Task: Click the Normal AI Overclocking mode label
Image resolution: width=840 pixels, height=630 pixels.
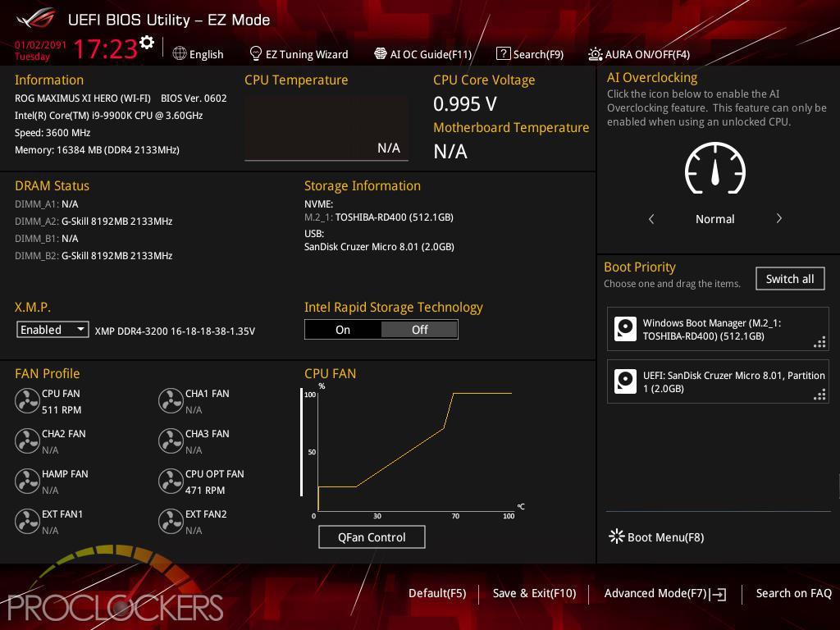Action: point(714,218)
